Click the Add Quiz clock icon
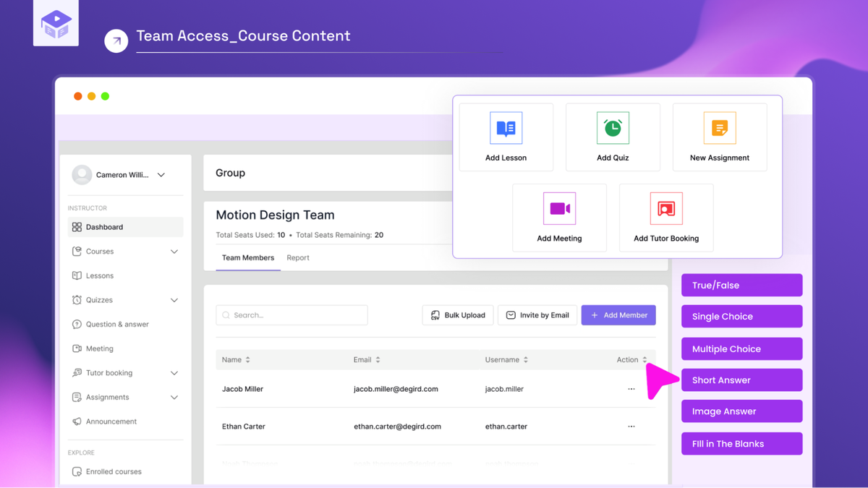Screen dimensions: 868x488 [613, 129]
